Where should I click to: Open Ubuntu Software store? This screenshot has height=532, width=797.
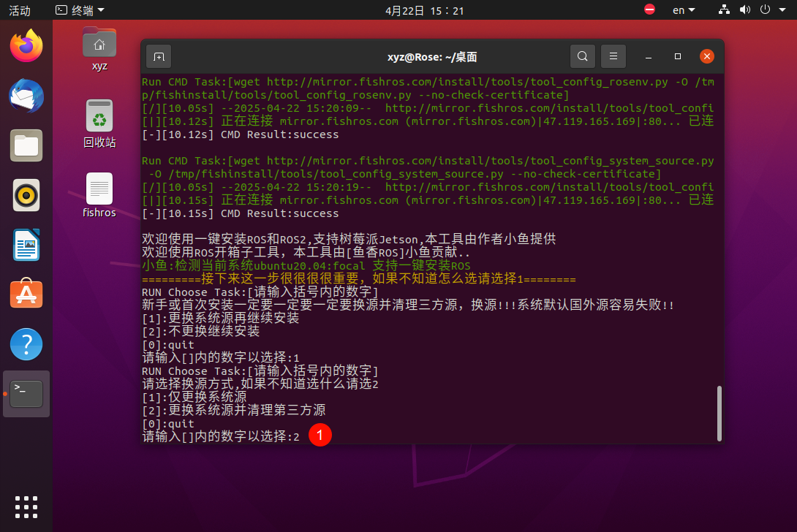coord(26,294)
